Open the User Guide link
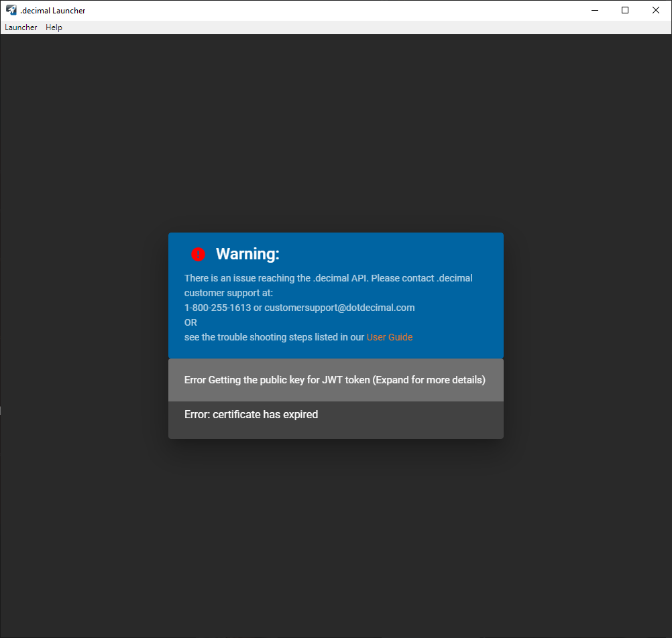The image size is (672, 638). click(389, 337)
